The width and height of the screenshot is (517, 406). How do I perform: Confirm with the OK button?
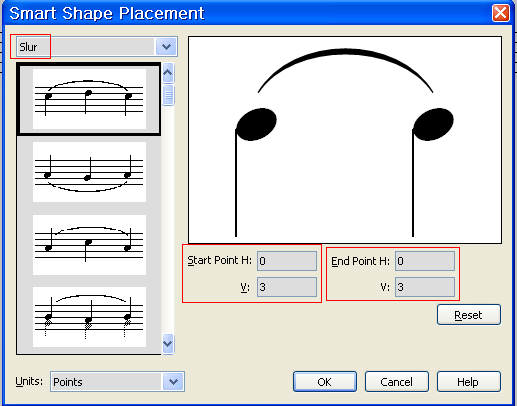325,382
